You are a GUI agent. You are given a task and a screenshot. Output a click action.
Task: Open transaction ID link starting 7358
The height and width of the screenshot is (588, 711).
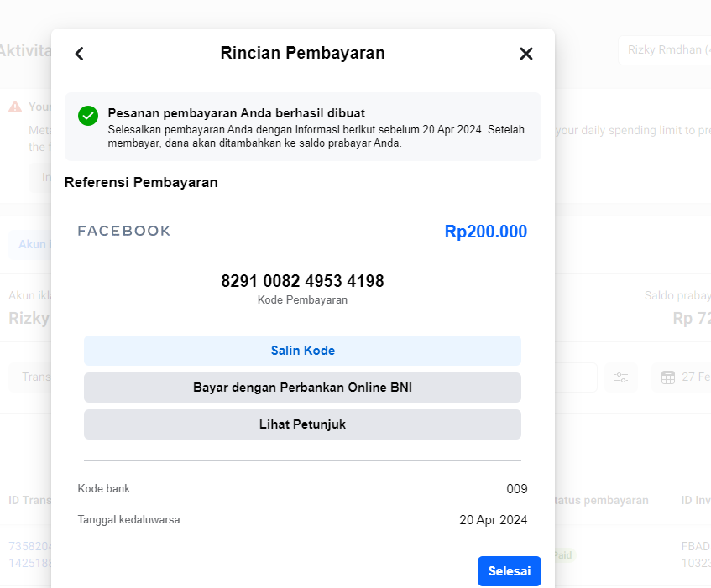tap(24, 546)
